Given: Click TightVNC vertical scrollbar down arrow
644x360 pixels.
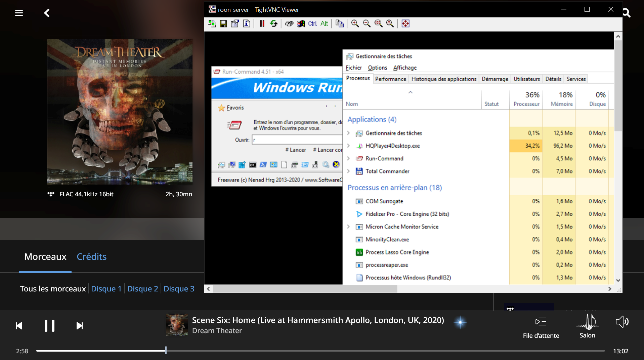Looking at the screenshot, I should coord(618,280).
